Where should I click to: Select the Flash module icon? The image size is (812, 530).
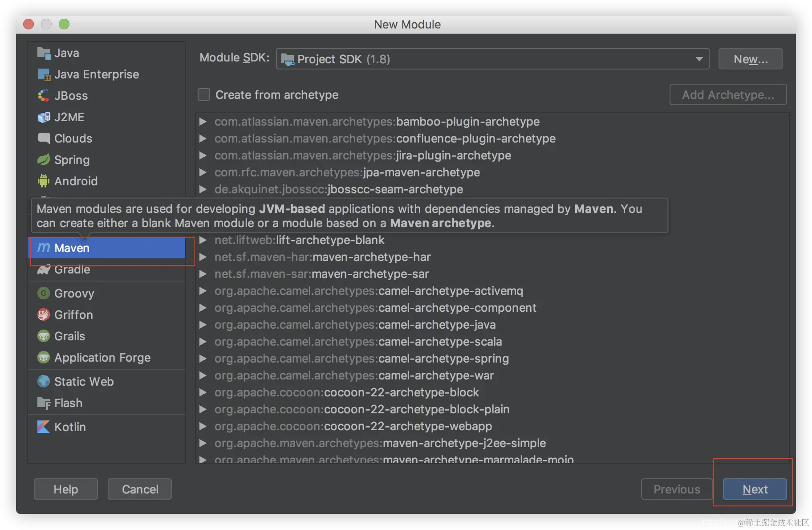[44, 403]
